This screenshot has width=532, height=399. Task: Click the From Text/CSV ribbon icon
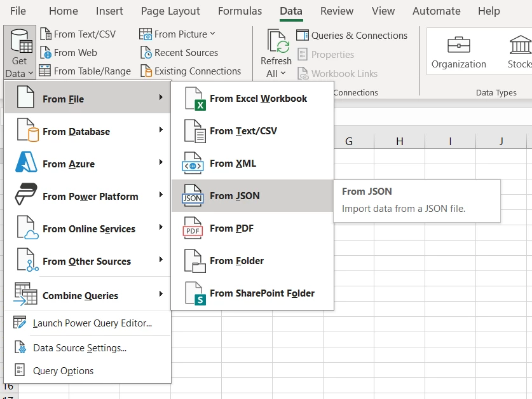(46, 34)
